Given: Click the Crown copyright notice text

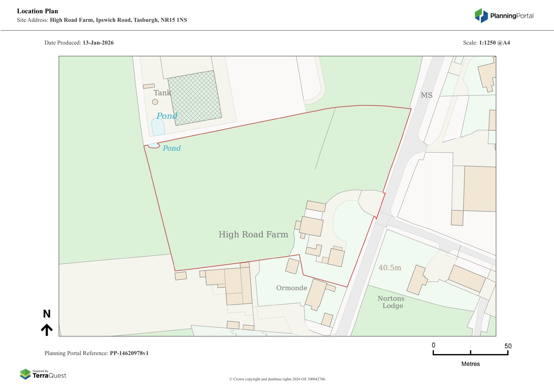Looking at the screenshot, I should point(277,379).
